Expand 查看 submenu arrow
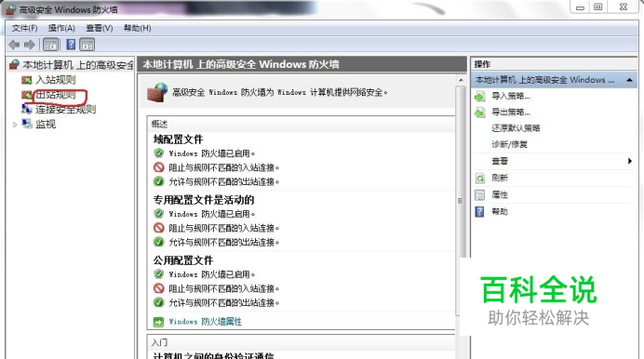Viewport: 644px width, 359px height. pyautogui.click(x=630, y=161)
